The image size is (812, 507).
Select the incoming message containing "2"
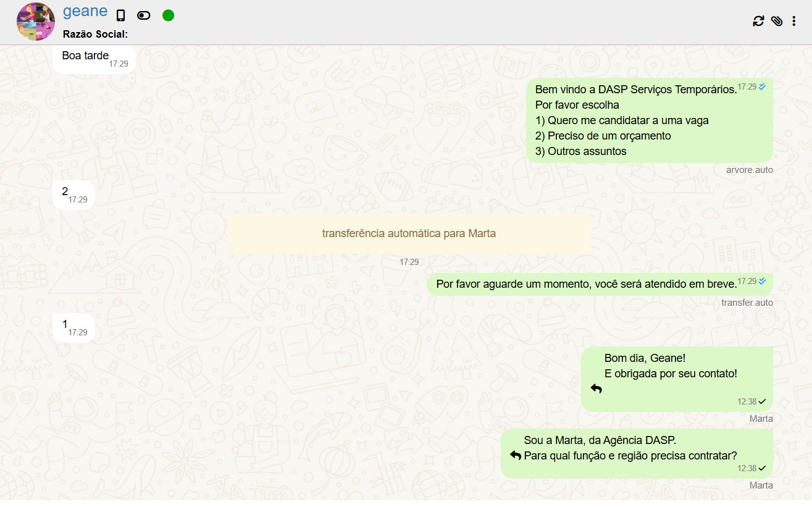click(x=73, y=195)
